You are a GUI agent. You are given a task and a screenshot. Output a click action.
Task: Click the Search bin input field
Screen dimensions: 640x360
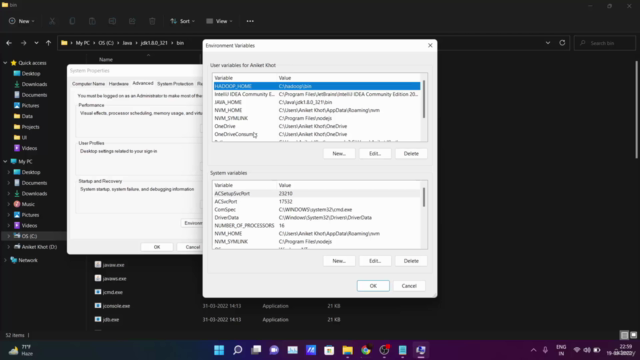click(605, 43)
